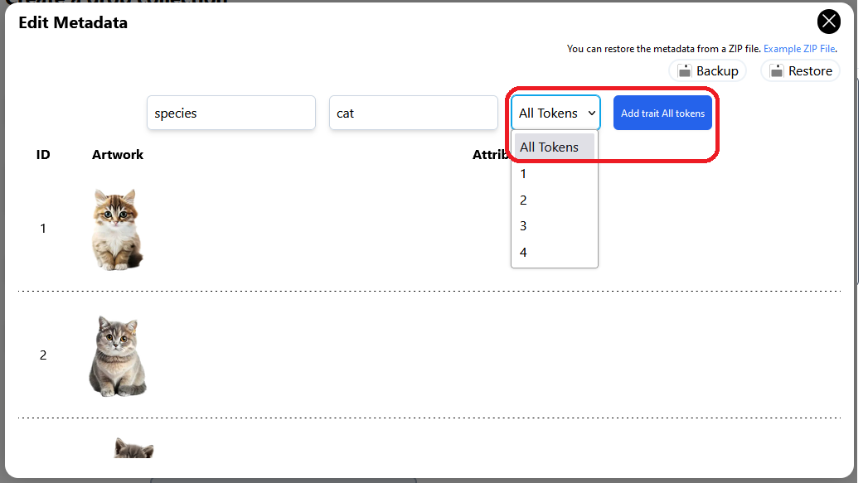
Task: Open the Example ZIP File link
Action: [799, 49]
